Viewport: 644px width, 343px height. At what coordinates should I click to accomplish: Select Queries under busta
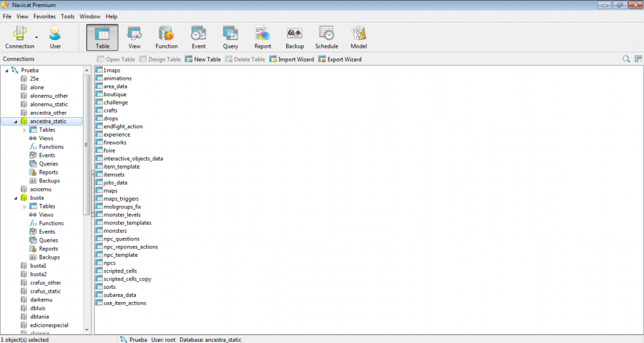(43, 240)
